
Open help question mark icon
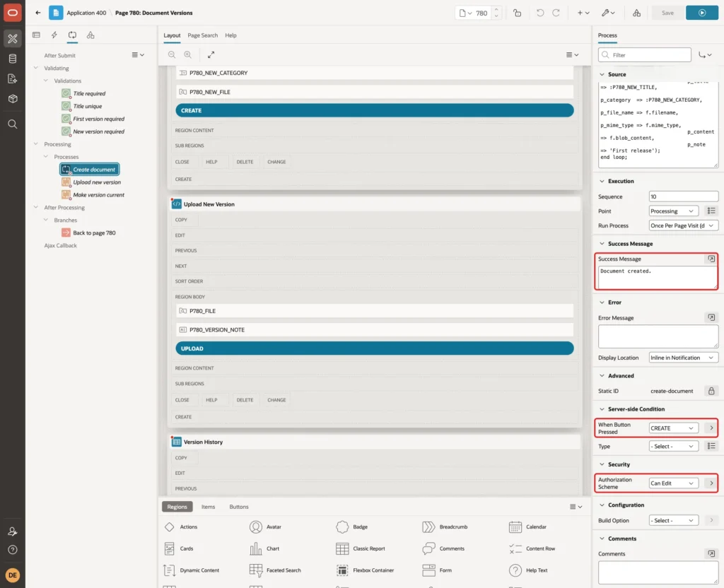coord(13,550)
